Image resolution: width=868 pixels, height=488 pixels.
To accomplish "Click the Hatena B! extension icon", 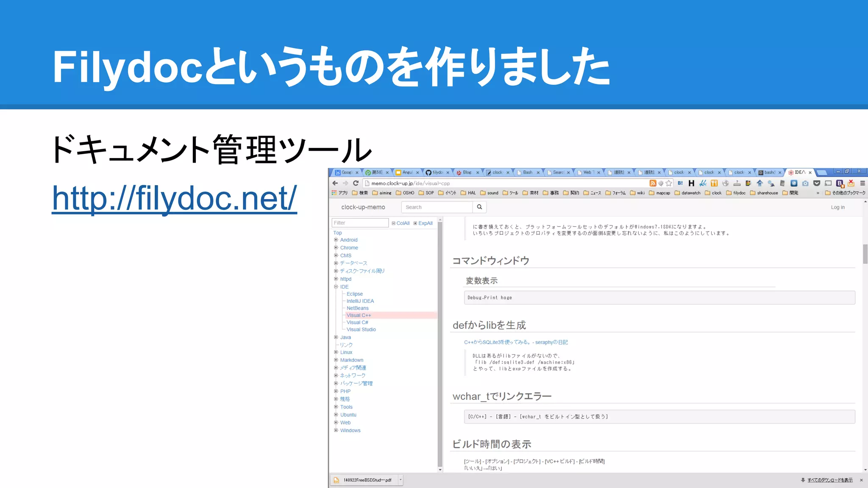I will coord(680,183).
